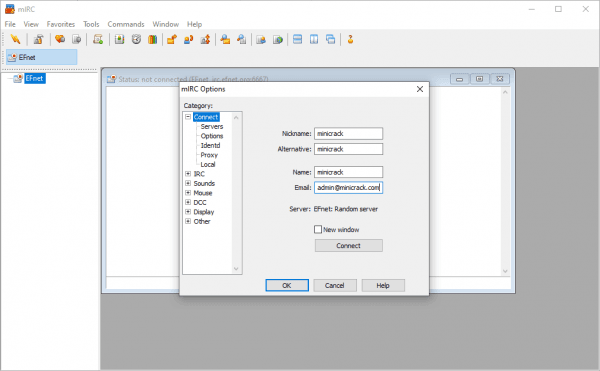Minimize the Status child window

pos(460,79)
